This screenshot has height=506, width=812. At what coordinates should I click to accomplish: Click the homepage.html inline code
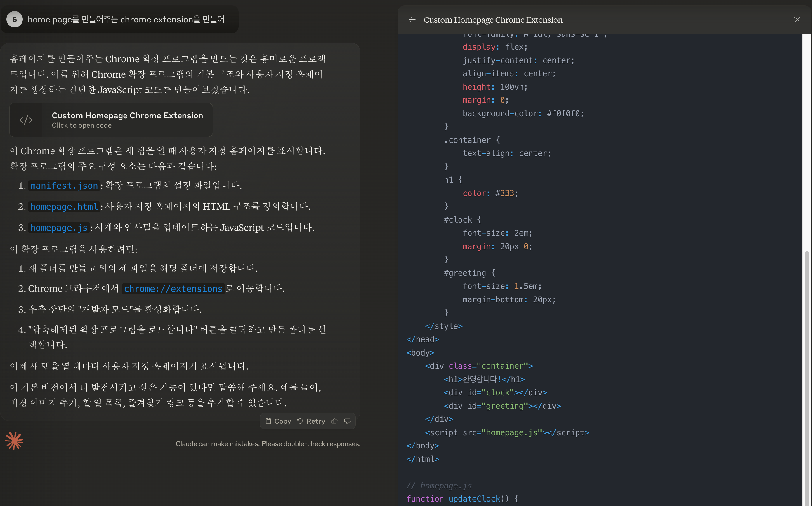coord(64,207)
